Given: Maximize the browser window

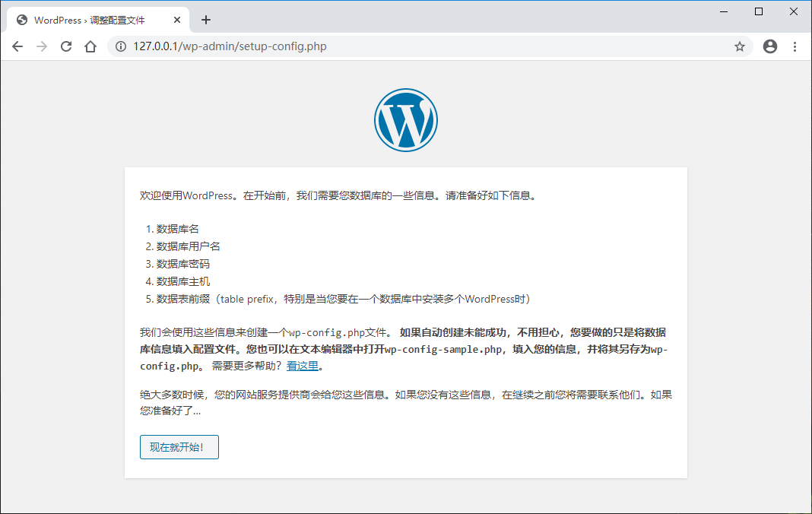Looking at the screenshot, I should (x=759, y=11).
